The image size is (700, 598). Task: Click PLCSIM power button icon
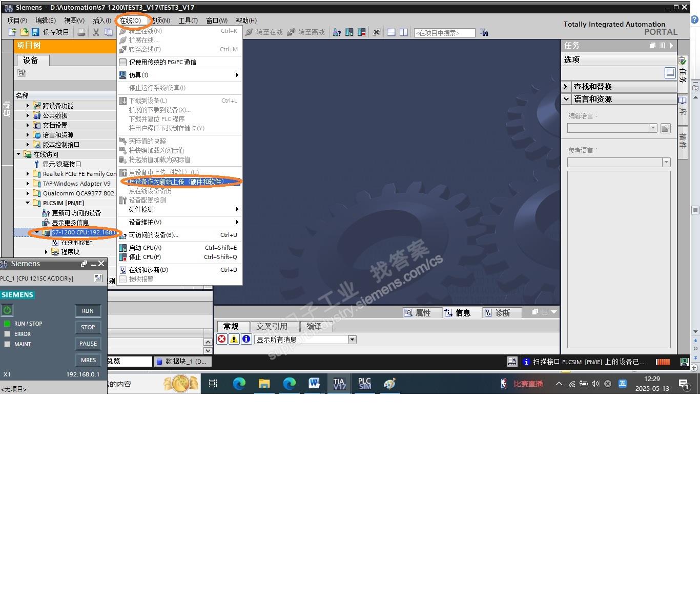tap(7, 310)
